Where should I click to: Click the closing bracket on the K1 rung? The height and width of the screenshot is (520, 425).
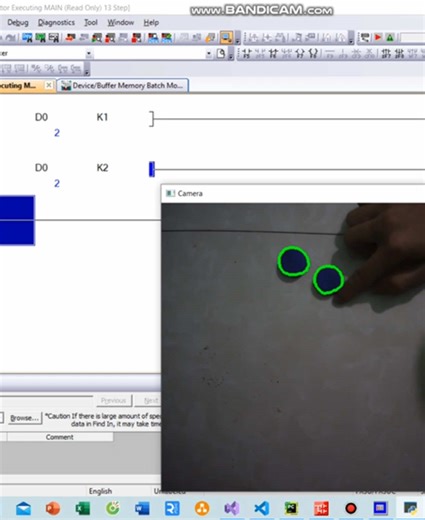tap(152, 119)
